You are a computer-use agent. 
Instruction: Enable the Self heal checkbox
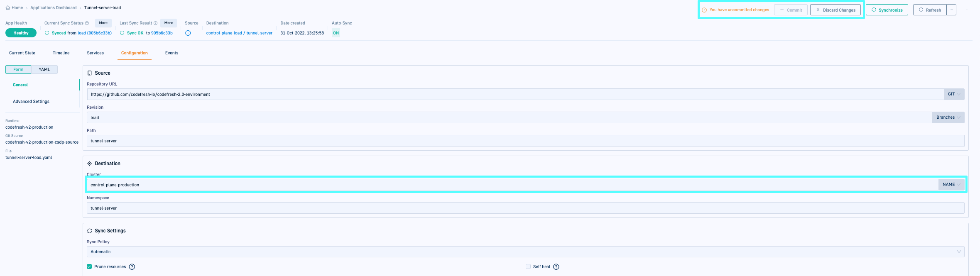click(x=528, y=266)
